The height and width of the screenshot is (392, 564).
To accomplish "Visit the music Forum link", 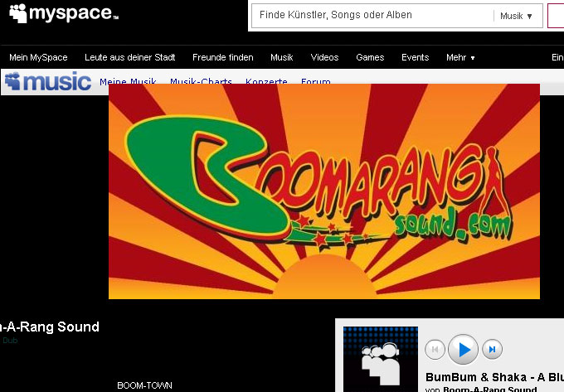I will pyautogui.click(x=315, y=81).
